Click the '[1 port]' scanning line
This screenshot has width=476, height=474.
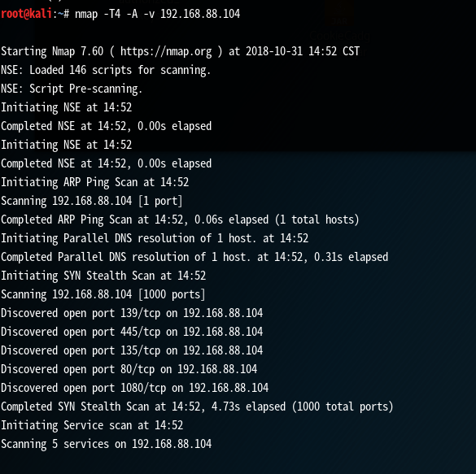coord(91,201)
